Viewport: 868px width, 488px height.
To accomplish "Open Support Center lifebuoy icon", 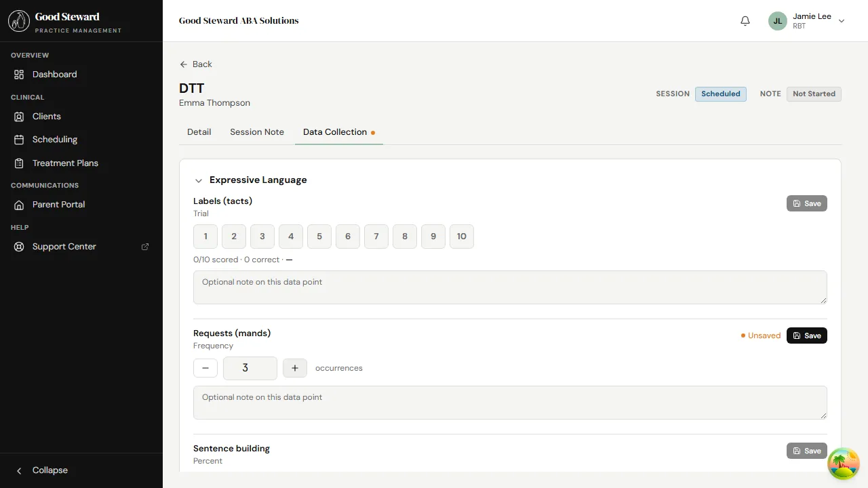I will pyautogui.click(x=19, y=247).
